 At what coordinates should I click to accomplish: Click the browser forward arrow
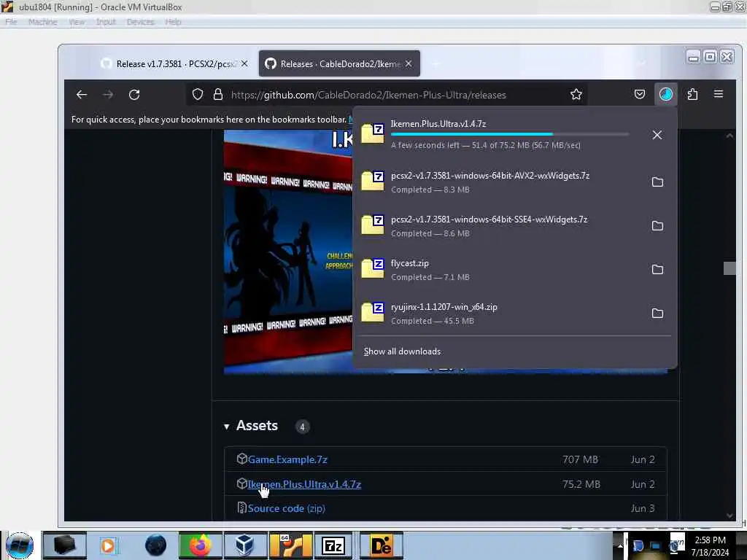point(108,95)
